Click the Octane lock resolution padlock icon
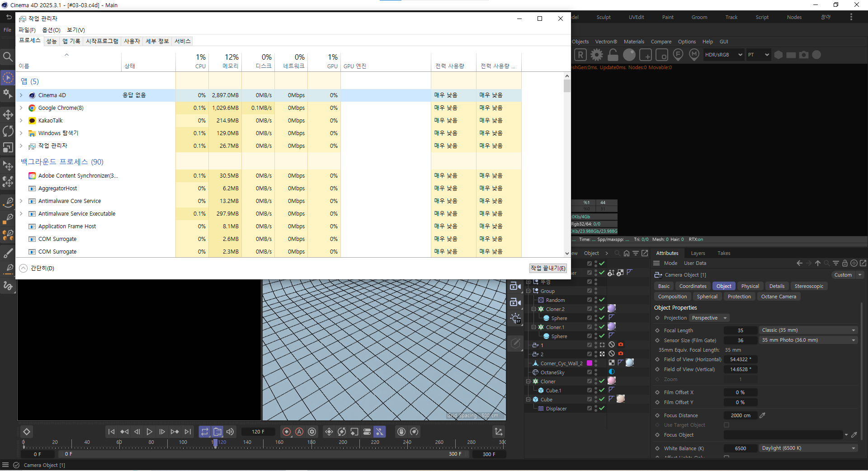The image size is (868, 471). click(x=613, y=55)
